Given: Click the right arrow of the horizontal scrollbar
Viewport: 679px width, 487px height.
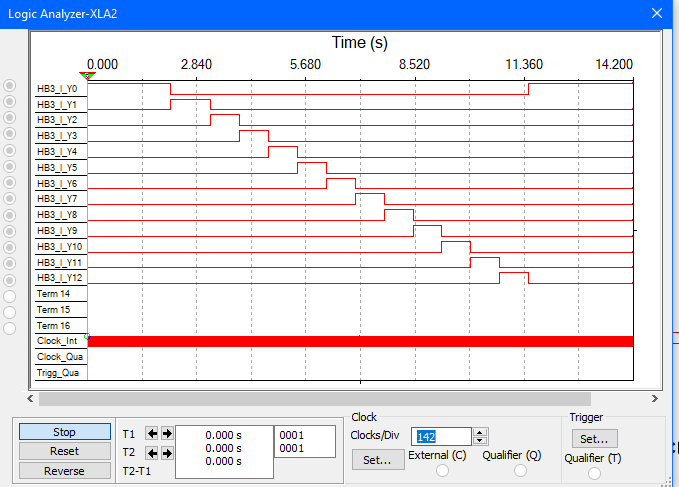Looking at the screenshot, I should tap(655, 399).
